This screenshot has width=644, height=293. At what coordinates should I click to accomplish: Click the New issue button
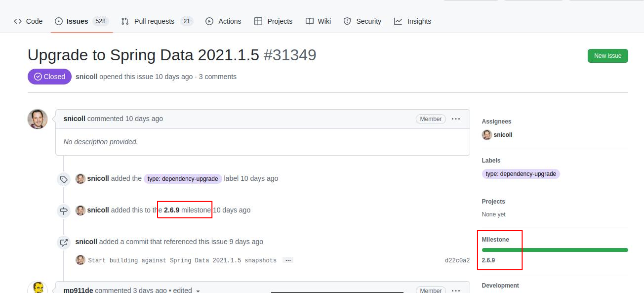(x=607, y=56)
